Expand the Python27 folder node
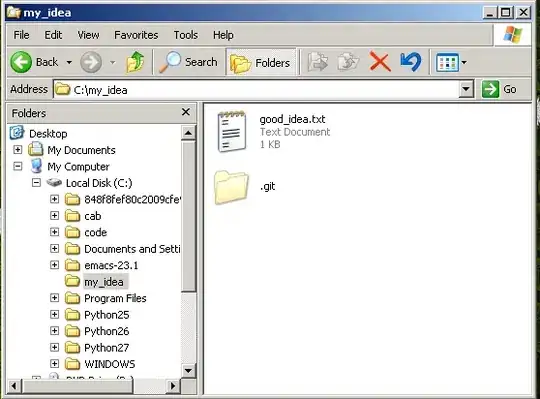 click(54, 347)
